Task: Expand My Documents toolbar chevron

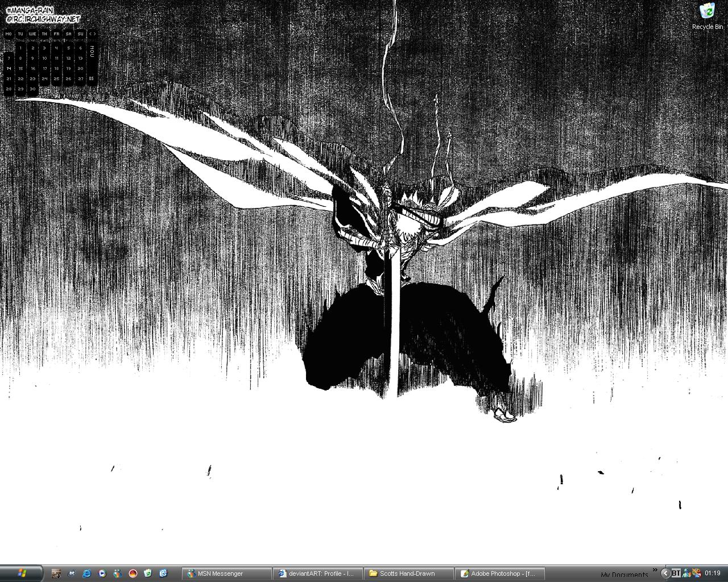Action: click(655, 569)
